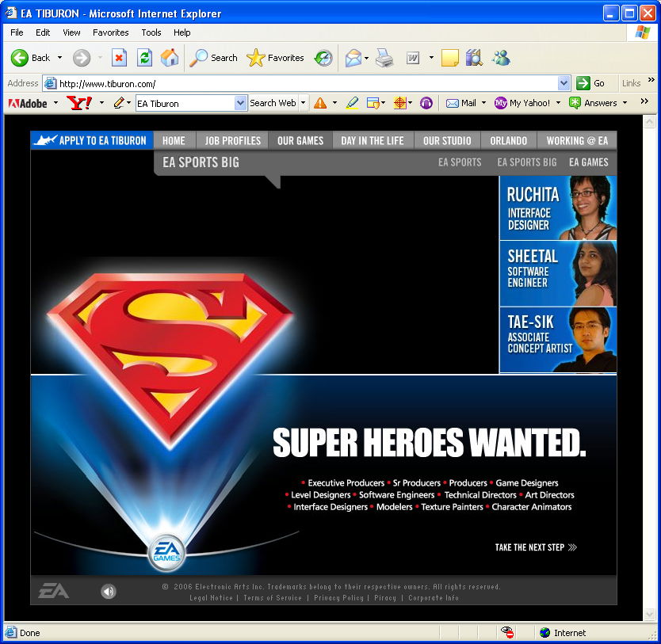The height and width of the screenshot is (644, 661).
Task: Refresh the page with the green arrows icon
Action: [144, 58]
